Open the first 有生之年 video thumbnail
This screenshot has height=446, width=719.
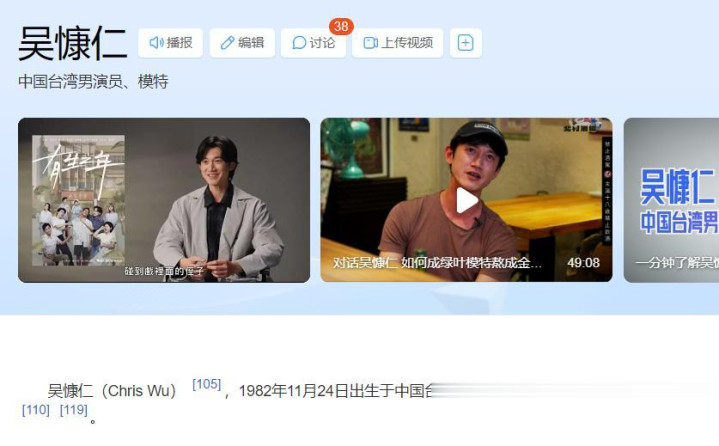point(164,200)
